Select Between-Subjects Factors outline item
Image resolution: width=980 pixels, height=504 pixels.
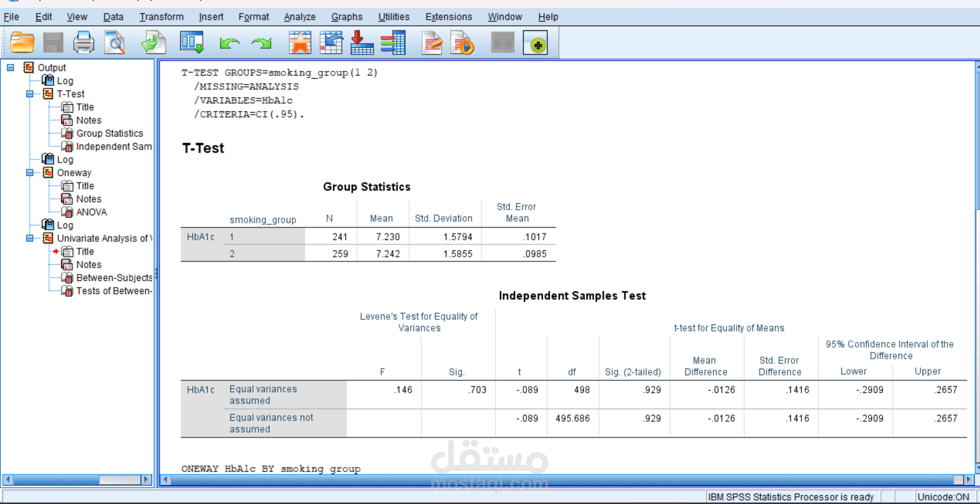click(x=114, y=278)
